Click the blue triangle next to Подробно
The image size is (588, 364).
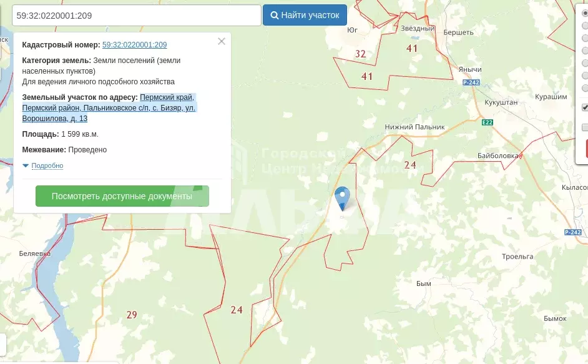coord(26,165)
